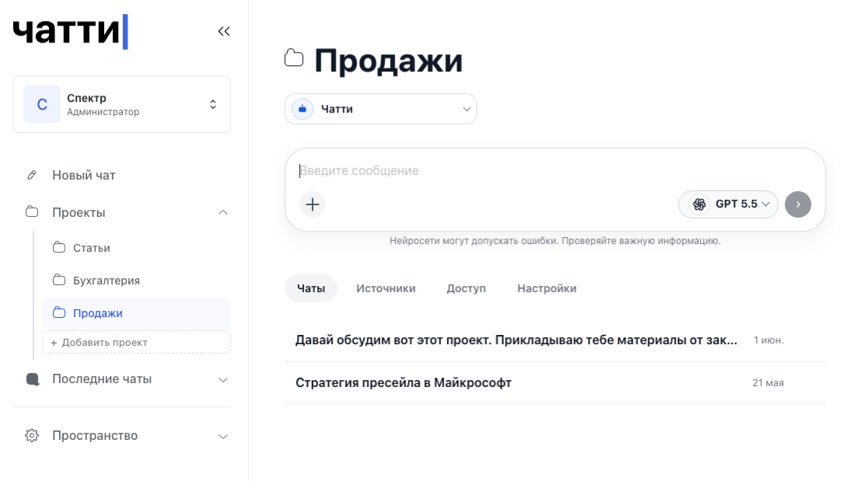This screenshot has height=481, width=868.
Task: Open the GPT 5.5 model dropdown
Action: pos(729,204)
